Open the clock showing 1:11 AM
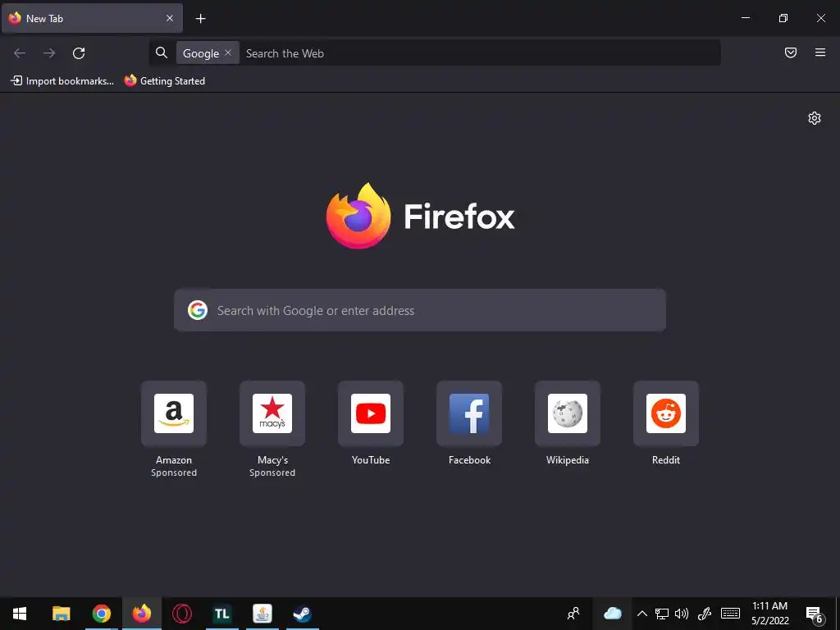The height and width of the screenshot is (630, 840). click(x=769, y=614)
